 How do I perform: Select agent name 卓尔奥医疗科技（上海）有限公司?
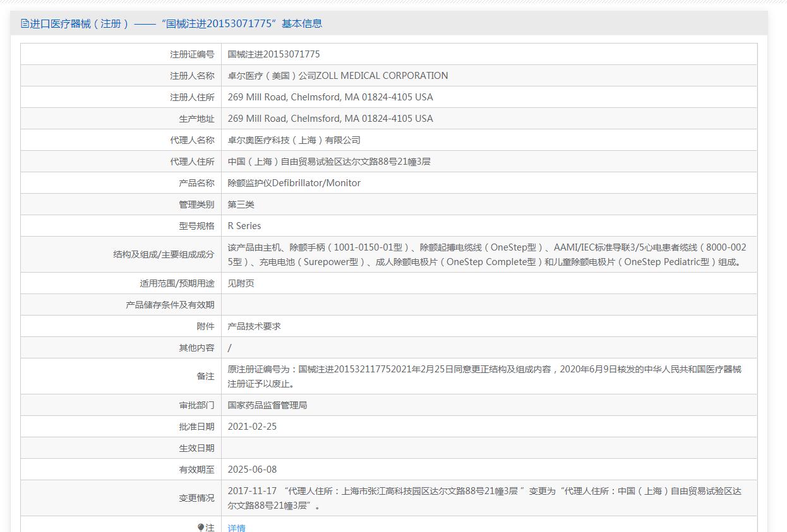pos(294,140)
